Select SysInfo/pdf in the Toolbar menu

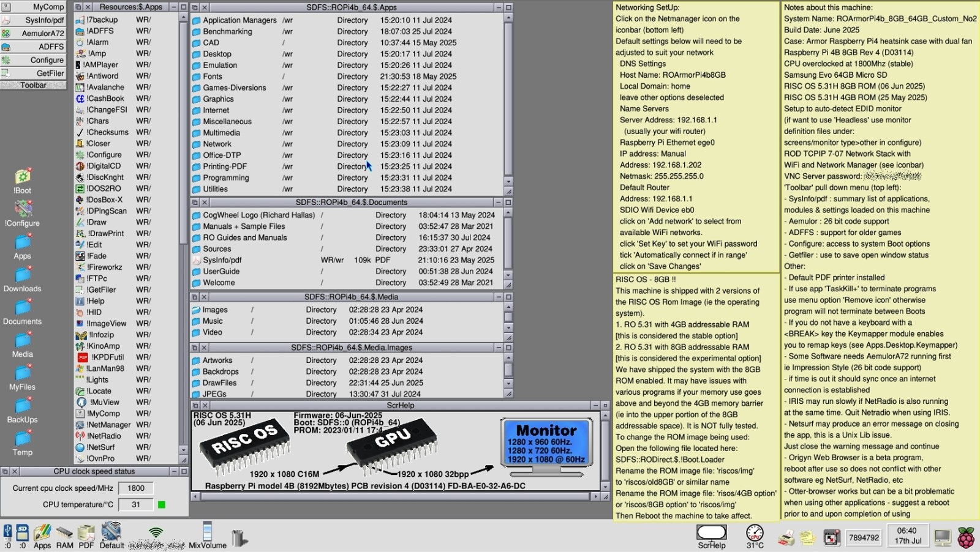[33, 20]
